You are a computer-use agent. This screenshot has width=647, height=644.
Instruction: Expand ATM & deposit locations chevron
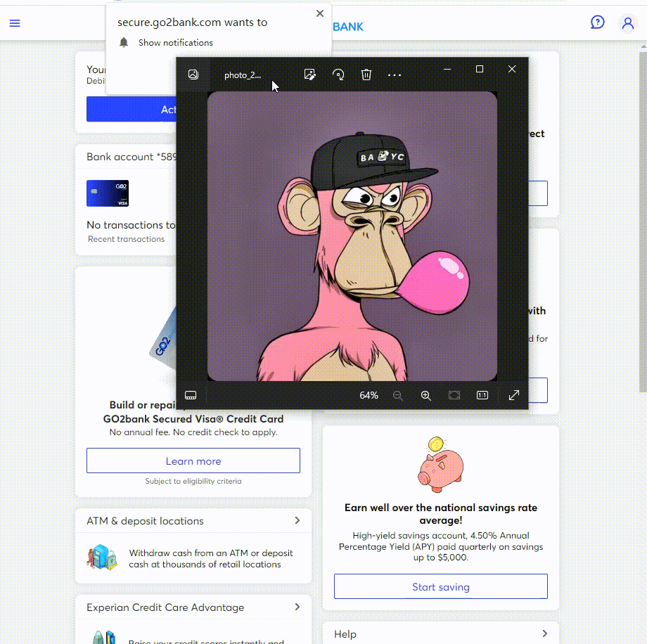[x=297, y=521]
